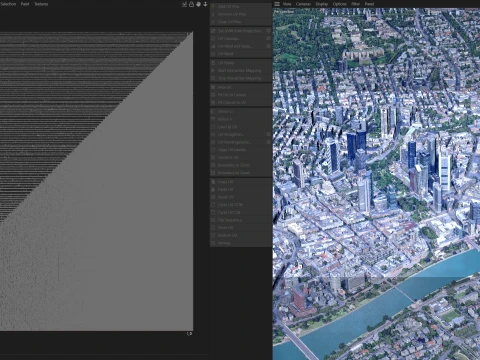Click the viewport hamburger menu icon
Screen dimensions: 480x360
pyautogui.click(x=277, y=4)
